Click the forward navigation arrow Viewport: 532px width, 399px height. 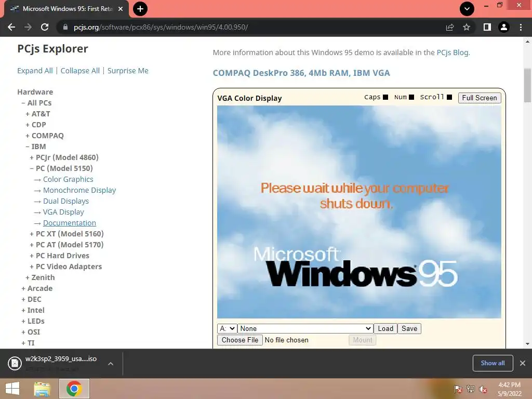tap(28, 27)
